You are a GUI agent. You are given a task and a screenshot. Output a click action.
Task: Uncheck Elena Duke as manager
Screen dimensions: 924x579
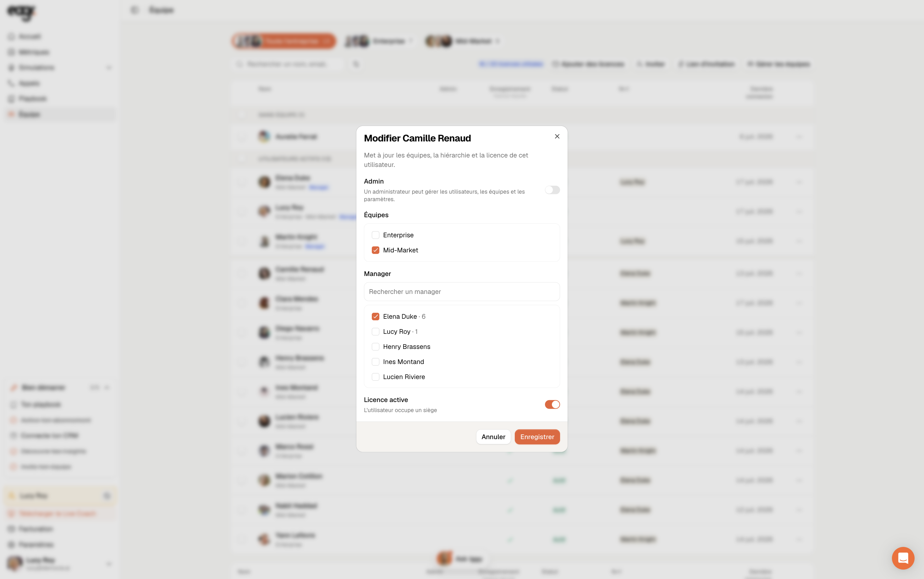[376, 316]
